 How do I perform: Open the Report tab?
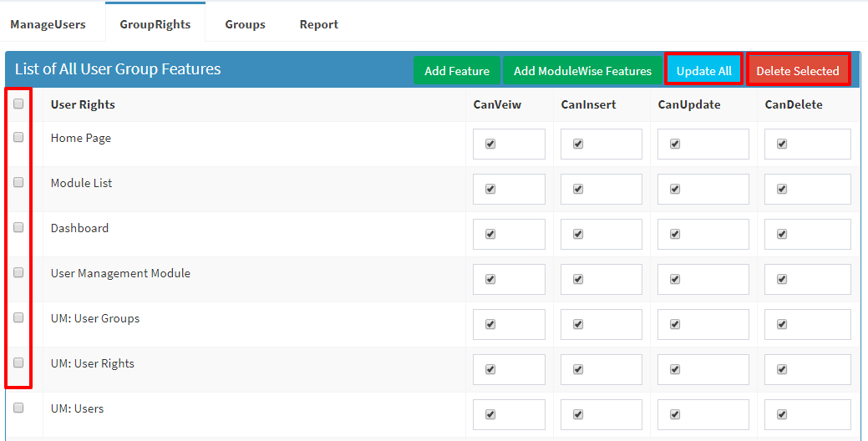click(x=319, y=24)
